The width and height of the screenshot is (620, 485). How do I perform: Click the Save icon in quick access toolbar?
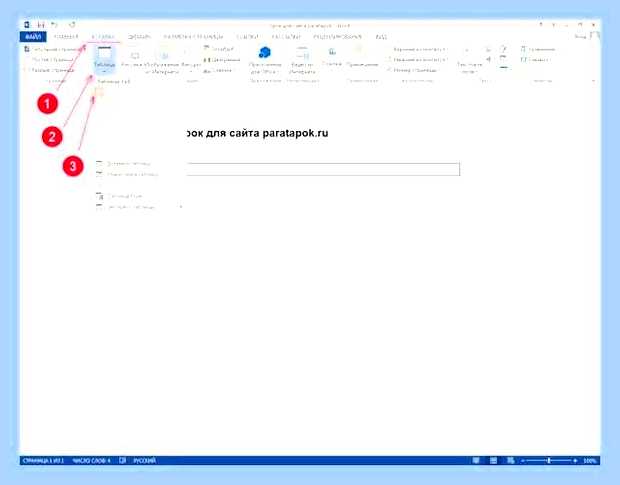click(41, 25)
